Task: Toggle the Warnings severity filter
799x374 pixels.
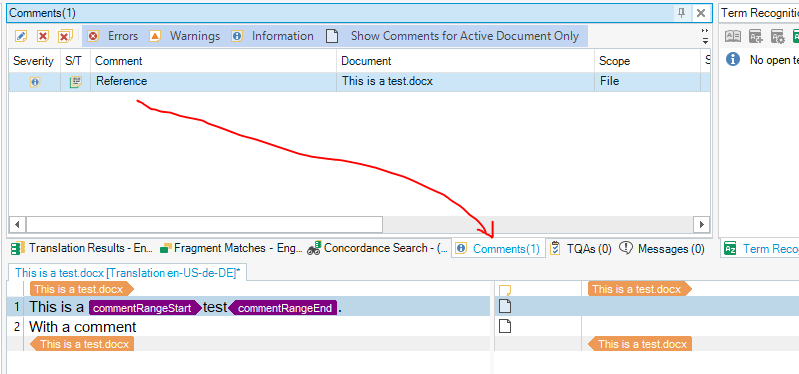Action: [x=184, y=36]
